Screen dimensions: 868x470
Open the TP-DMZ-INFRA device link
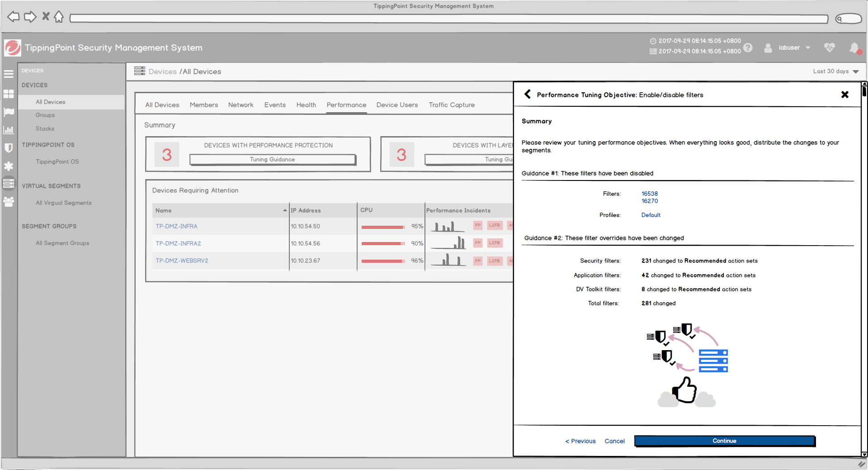click(176, 226)
